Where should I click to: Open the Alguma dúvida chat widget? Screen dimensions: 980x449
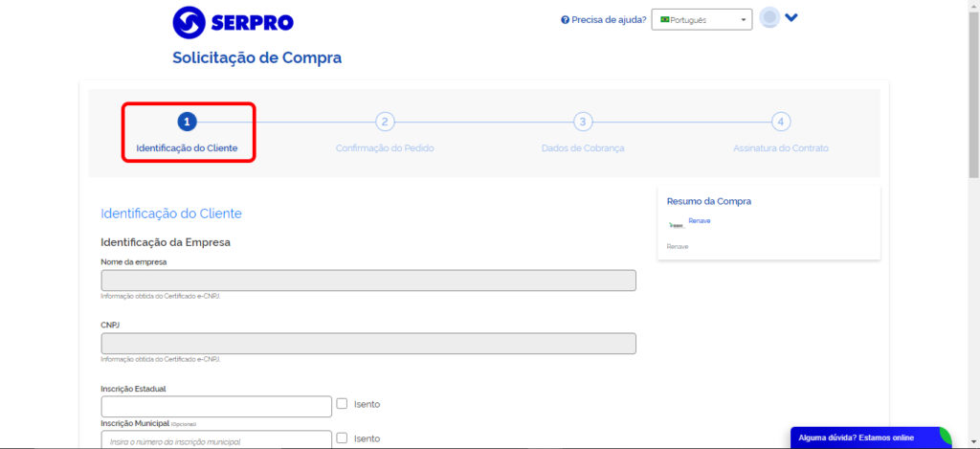871,438
